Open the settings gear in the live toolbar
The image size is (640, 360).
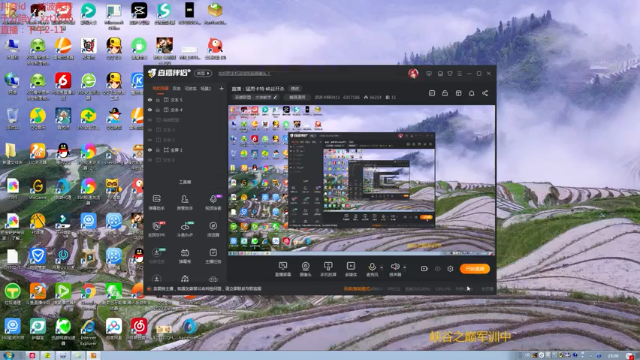450,269
